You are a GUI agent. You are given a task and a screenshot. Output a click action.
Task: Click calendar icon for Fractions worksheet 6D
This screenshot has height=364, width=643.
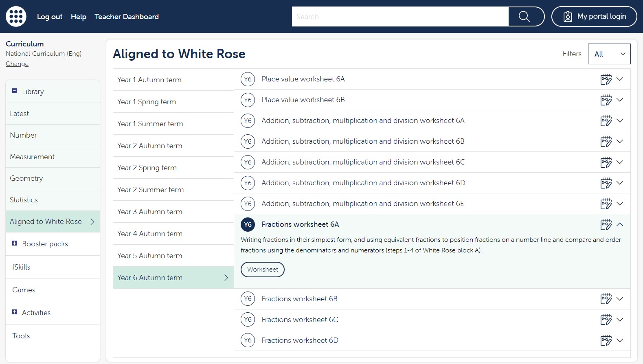(x=606, y=340)
